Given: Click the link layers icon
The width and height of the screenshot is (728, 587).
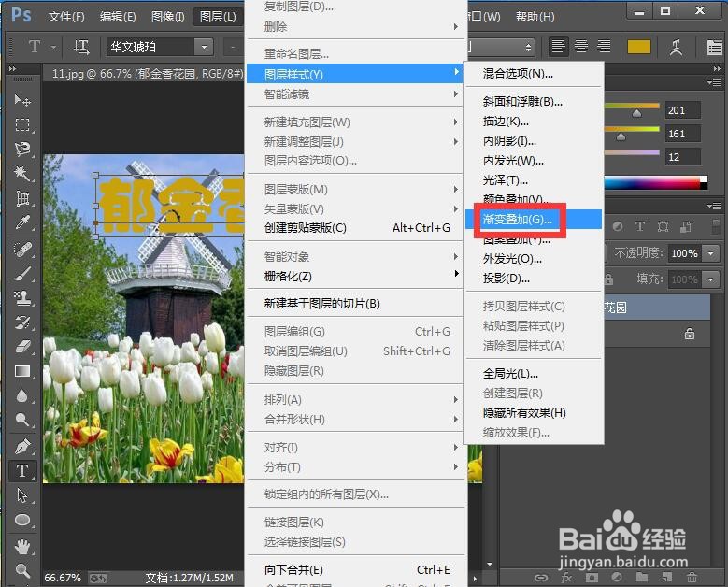Looking at the screenshot, I should 541,578.
